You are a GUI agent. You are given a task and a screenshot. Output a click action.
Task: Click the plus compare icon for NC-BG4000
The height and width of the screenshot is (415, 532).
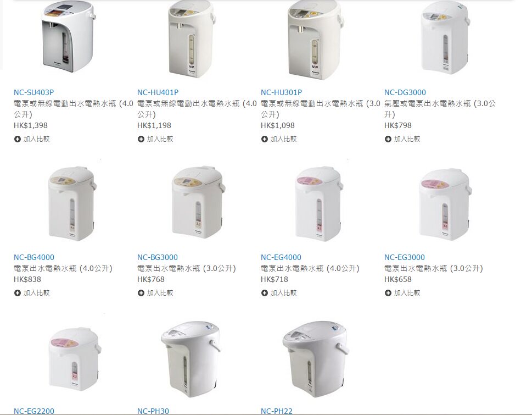[18, 293]
